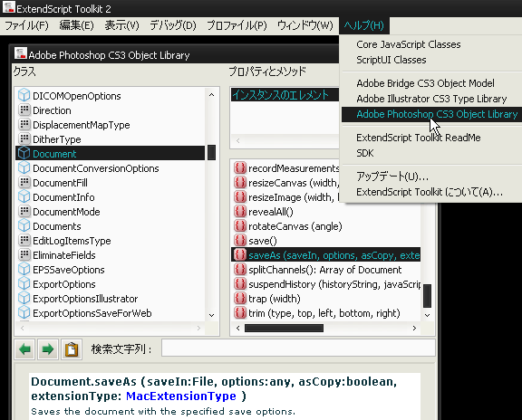Open the ウィンドウ(W) menu
This screenshot has width=522, height=420.
304,25
